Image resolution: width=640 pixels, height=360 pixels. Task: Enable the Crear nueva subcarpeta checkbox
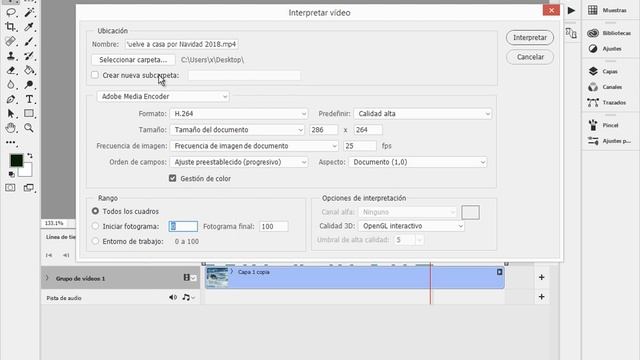[x=95, y=75]
